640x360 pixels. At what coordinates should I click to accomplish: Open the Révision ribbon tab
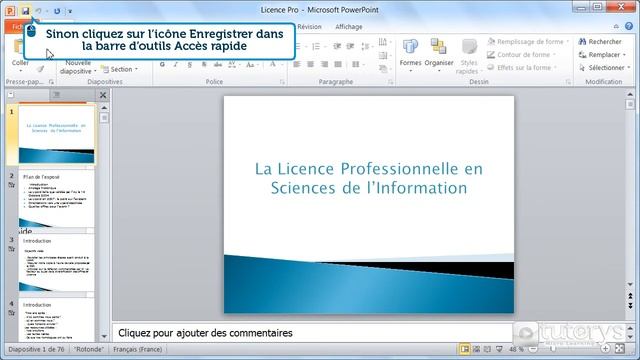pos(309,27)
